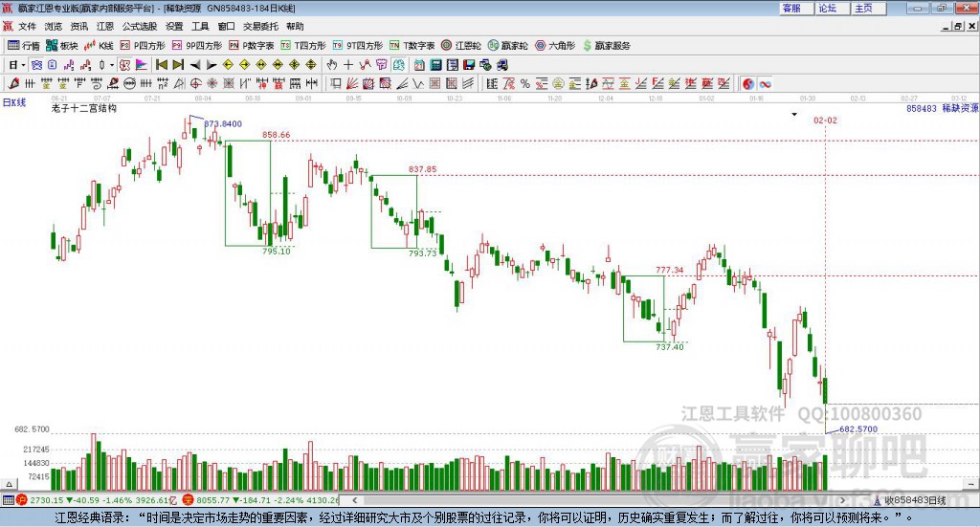Click the 沪 Shanghai index badge

tap(22, 500)
